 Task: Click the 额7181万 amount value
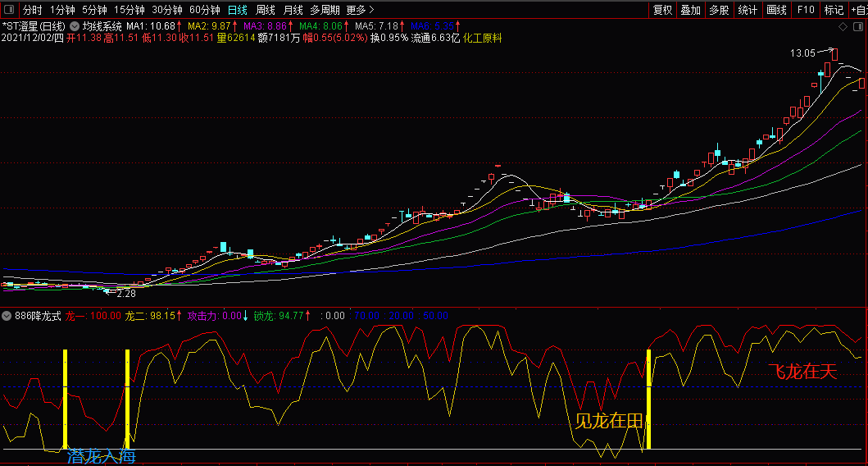(279, 38)
